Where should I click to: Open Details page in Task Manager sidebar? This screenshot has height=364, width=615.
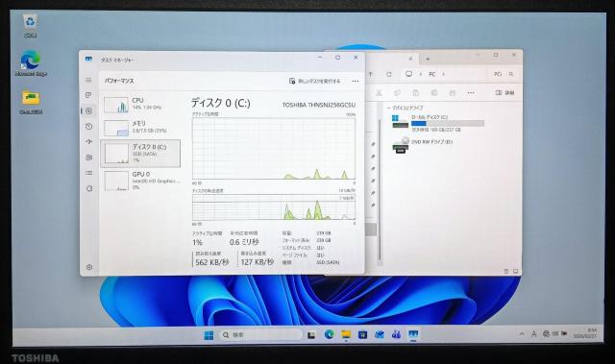88,173
